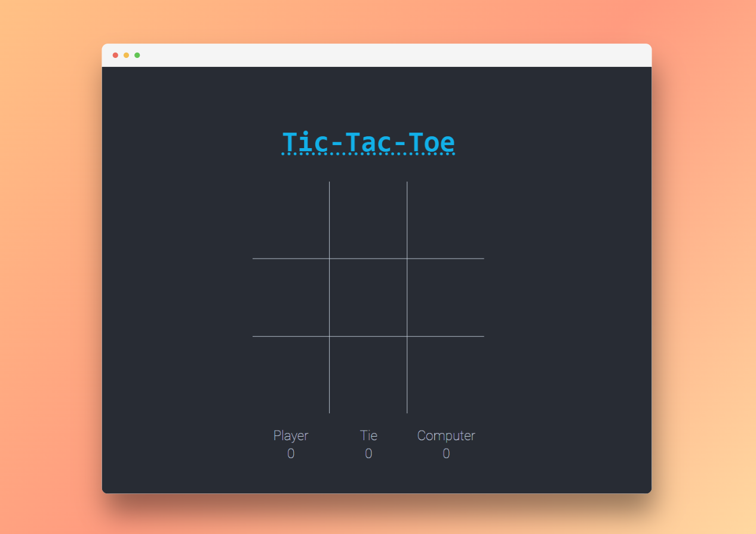Claim the center square of the board
This screenshot has width=756, height=534.
368,297
